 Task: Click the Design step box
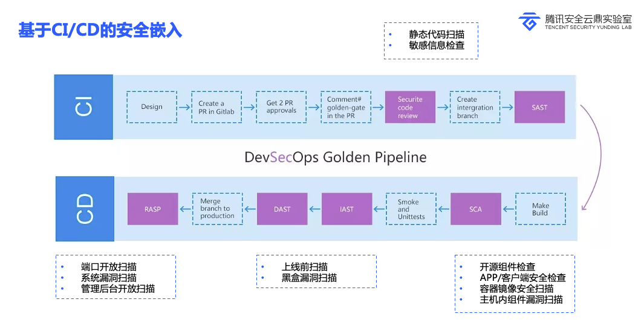click(x=152, y=107)
